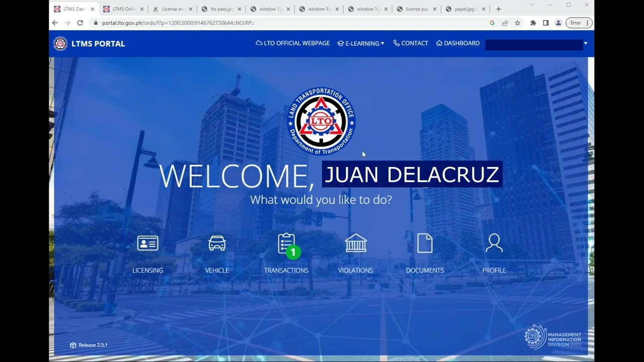Open the LTO Official Webpage link

click(293, 43)
